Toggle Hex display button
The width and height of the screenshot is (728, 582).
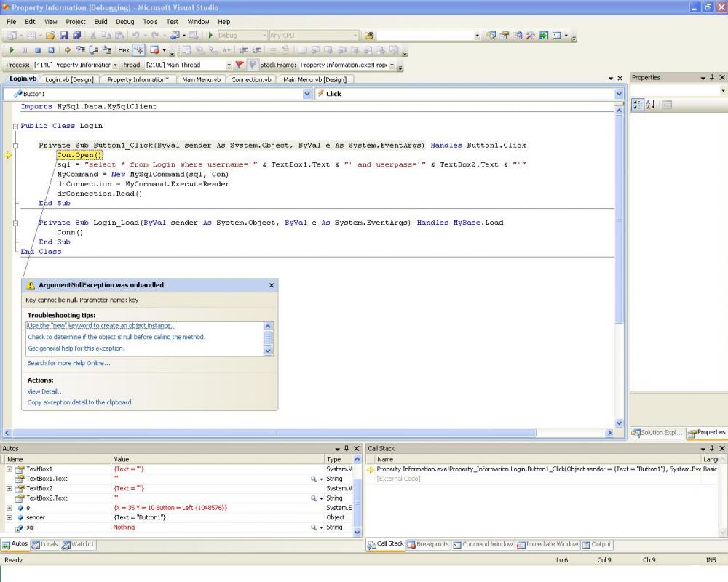point(124,50)
